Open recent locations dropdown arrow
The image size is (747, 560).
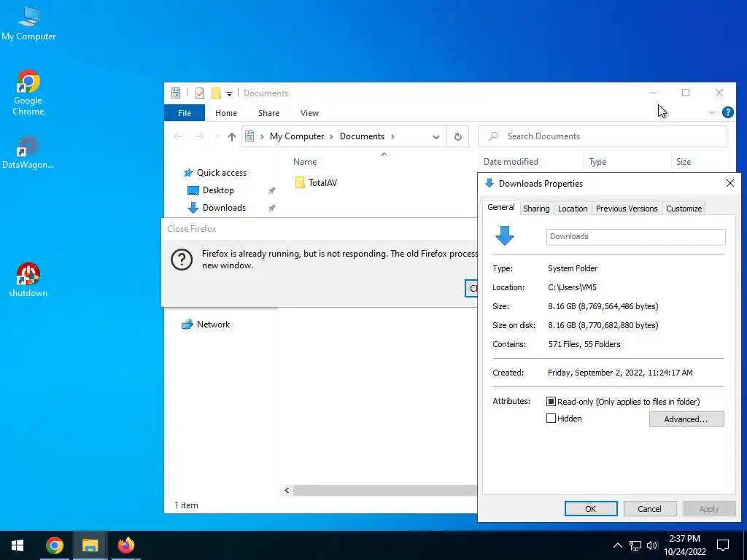(217, 136)
